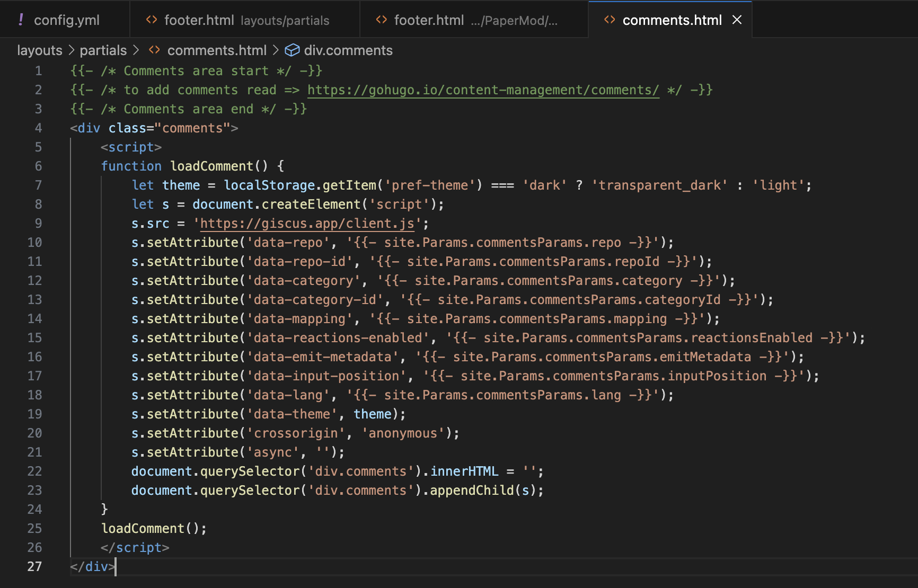Click the opening <script> tag on line 5
The image size is (918, 588).
[x=131, y=147]
